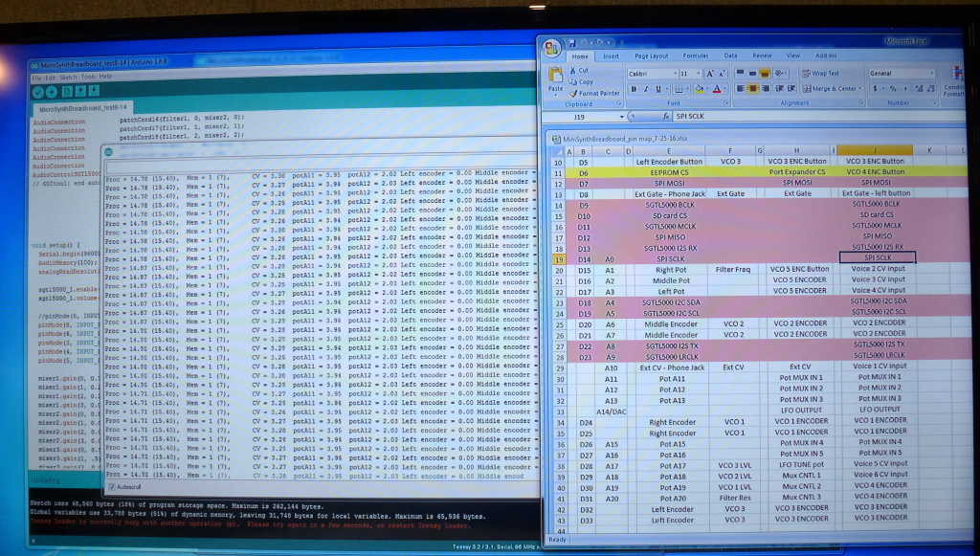Switch to the Page Layout ribbon tab
The image size is (980, 556).
click(651, 56)
